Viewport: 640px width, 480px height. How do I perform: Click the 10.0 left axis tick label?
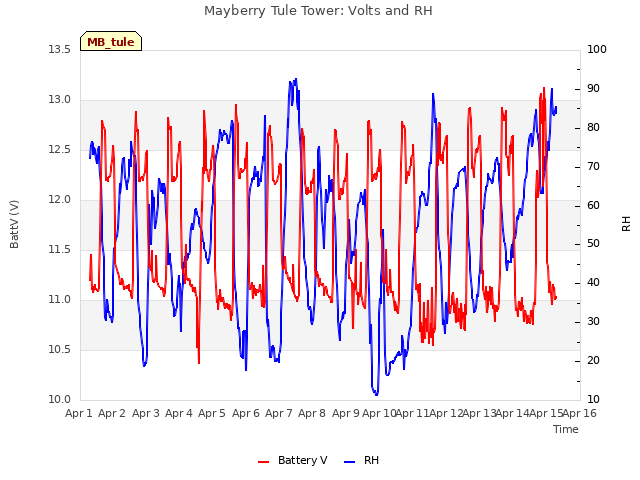pyautogui.click(x=60, y=400)
